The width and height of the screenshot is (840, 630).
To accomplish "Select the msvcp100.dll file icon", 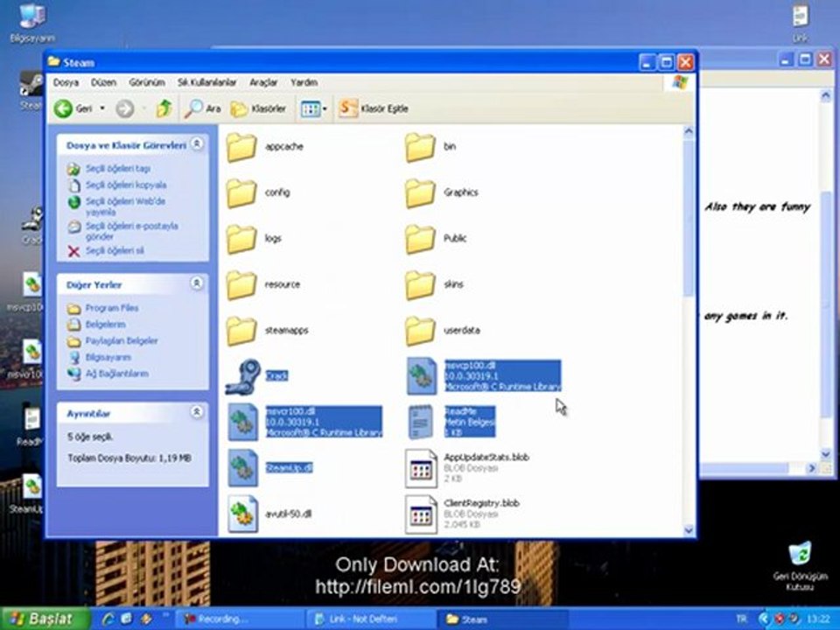I will coord(421,375).
